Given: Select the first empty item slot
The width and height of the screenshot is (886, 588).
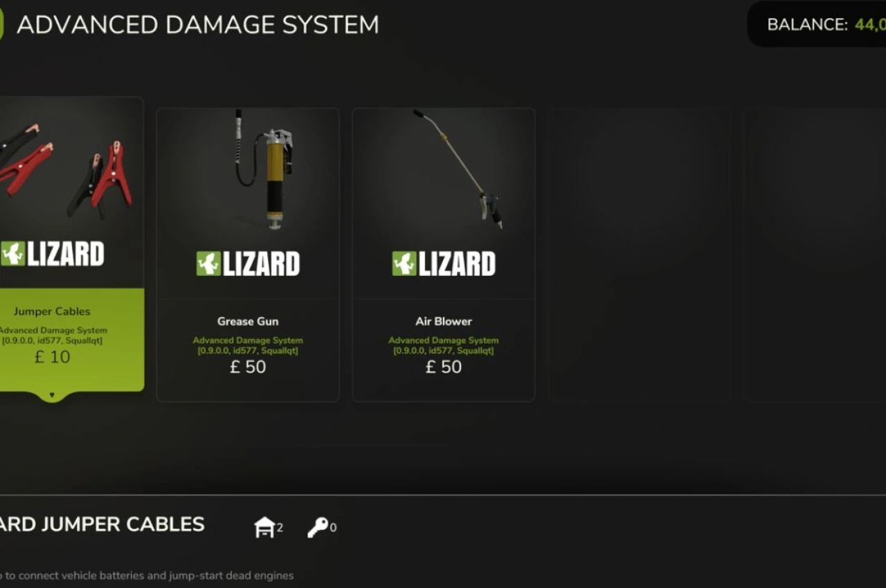Looking at the screenshot, I should pyautogui.click(x=640, y=255).
